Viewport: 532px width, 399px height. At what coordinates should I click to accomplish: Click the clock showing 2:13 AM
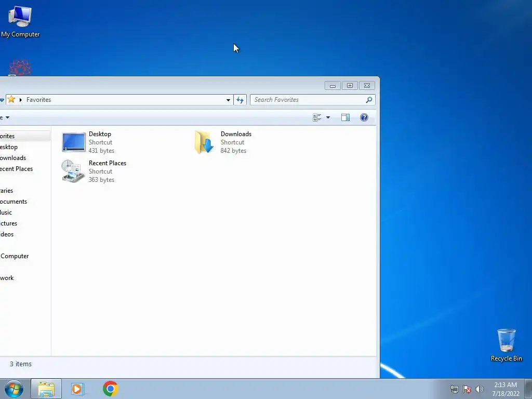pyautogui.click(x=506, y=385)
